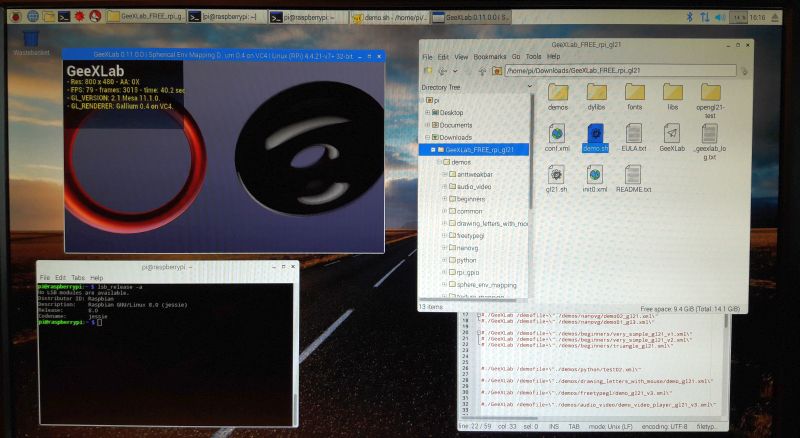Open the opengl21-test folder icon
Image resolution: width=800 pixels, height=438 pixels.
(710, 101)
